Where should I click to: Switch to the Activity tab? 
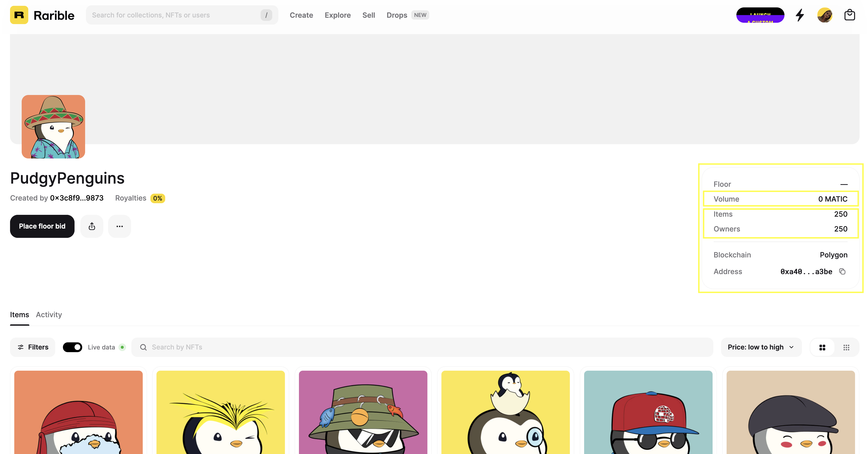(49, 315)
